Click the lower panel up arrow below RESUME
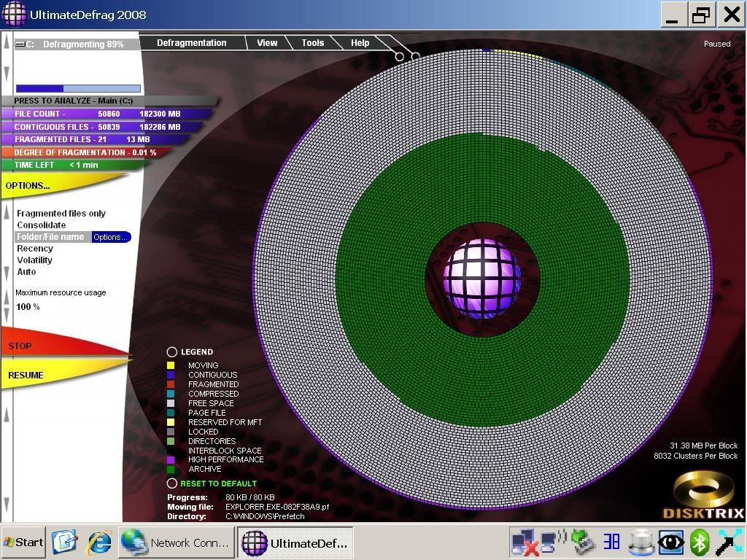 (x=7, y=414)
